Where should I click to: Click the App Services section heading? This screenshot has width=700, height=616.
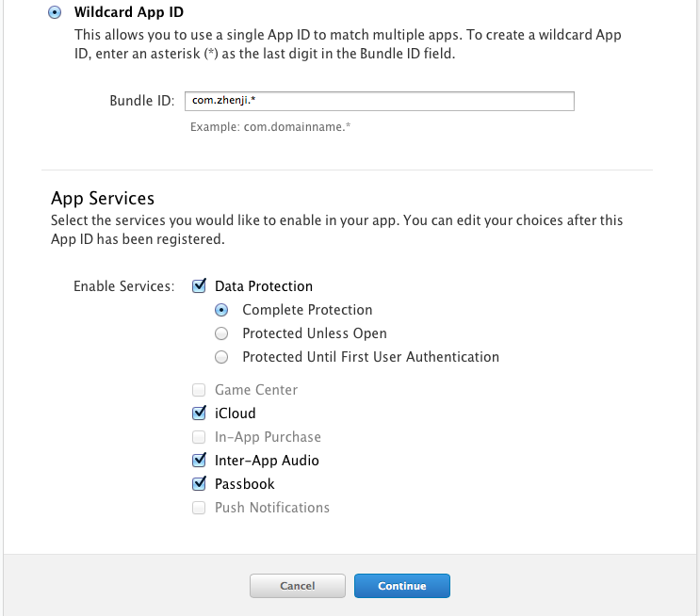[103, 199]
